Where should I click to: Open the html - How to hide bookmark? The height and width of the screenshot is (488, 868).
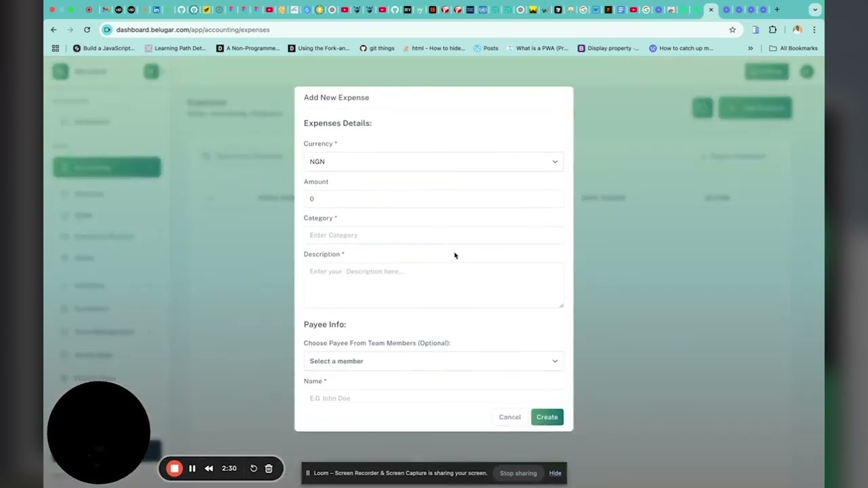pos(434,48)
